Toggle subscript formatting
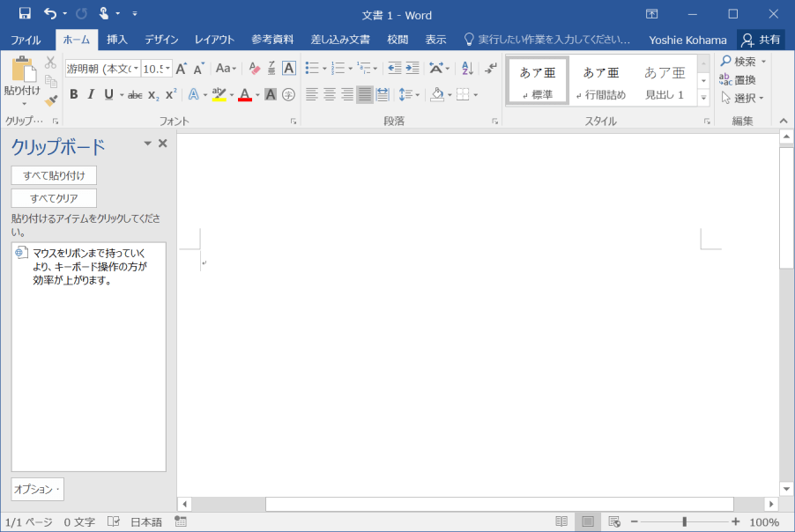Viewport: 795px width, 532px height. pyautogui.click(x=153, y=95)
